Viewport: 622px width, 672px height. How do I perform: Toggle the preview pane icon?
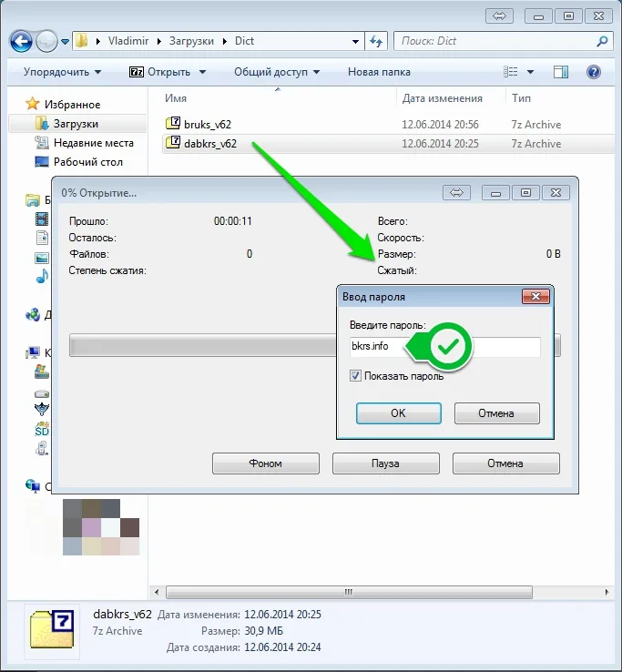click(x=561, y=72)
